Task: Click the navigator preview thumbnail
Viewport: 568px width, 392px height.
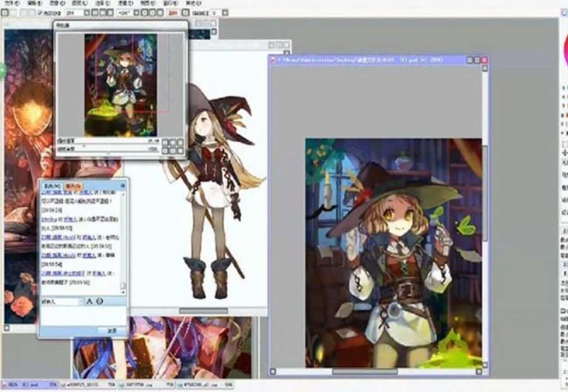Action: (120, 84)
